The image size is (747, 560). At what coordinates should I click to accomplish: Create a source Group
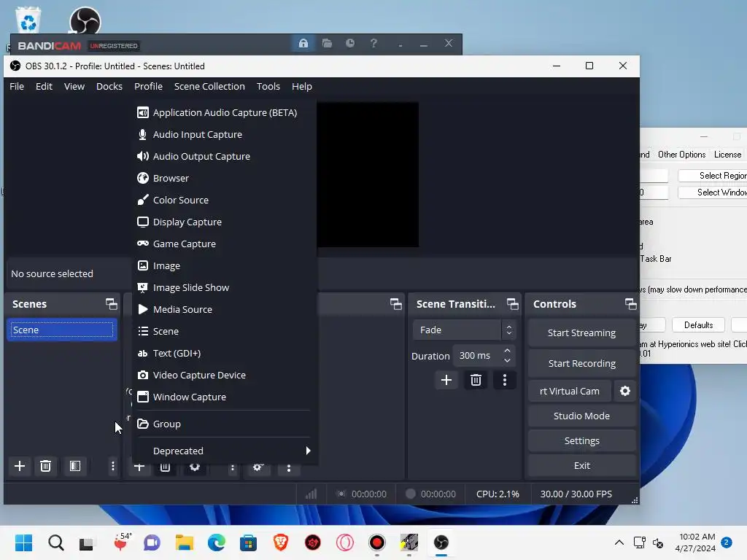click(224, 424)
